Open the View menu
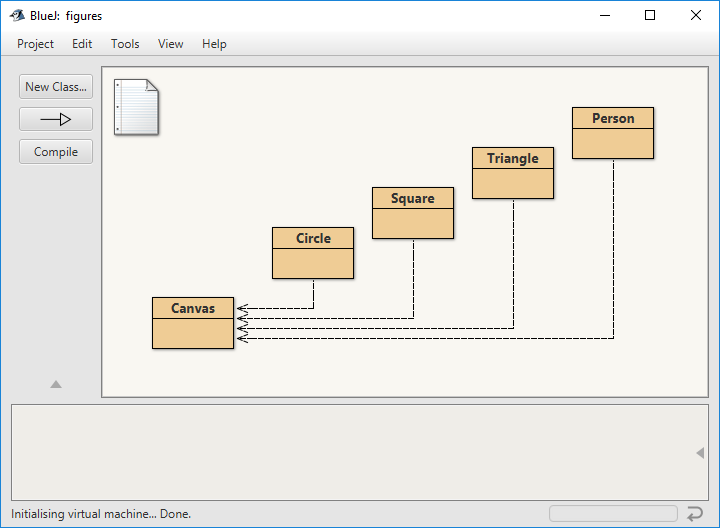This screenshot has height=528, width=720. (171, 44)
